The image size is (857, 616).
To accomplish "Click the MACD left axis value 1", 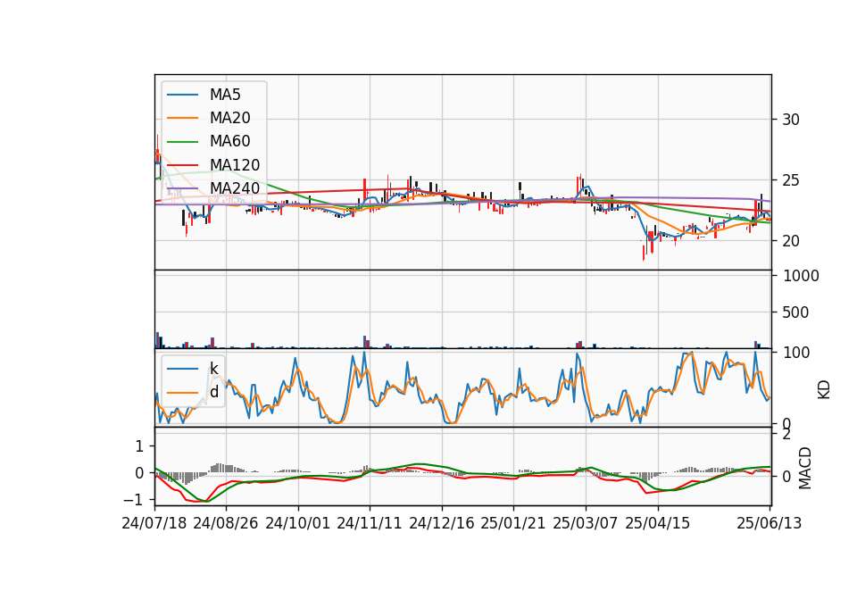I will click(x=139, y=446).
